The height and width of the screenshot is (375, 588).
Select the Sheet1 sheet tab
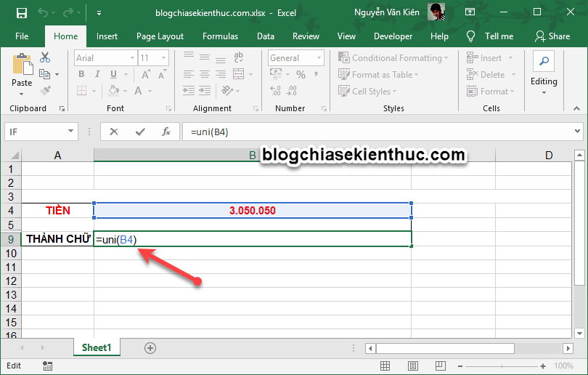tap(97, 347)
